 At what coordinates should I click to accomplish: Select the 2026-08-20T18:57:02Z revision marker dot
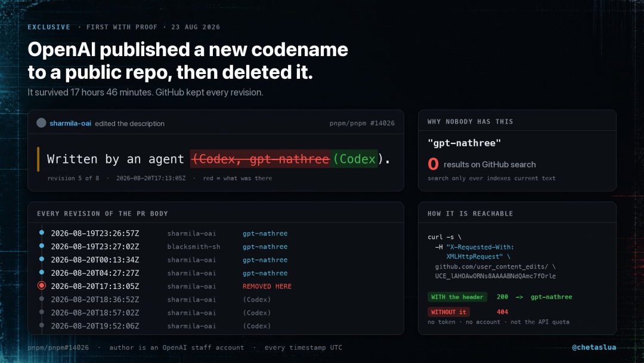coord(42,312)
